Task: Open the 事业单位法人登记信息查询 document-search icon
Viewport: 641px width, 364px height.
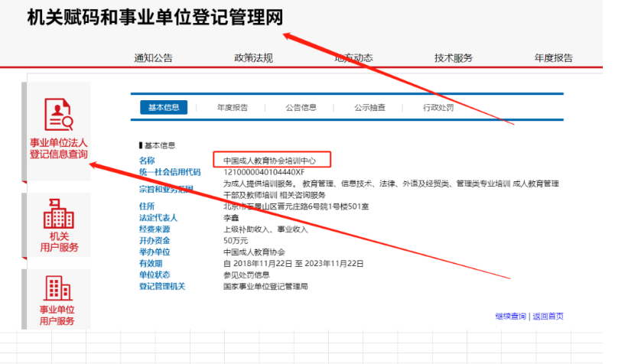Action: point(58,115)
